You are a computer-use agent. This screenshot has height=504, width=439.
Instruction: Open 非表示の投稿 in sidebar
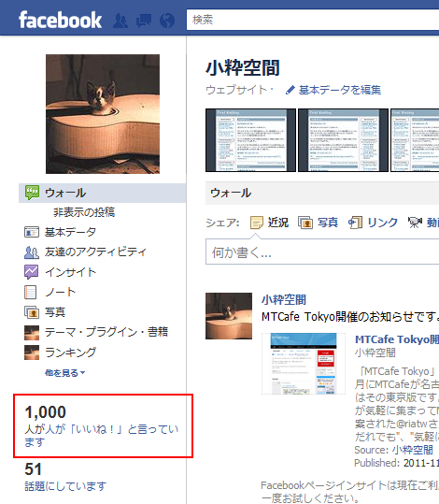(84, 212)
